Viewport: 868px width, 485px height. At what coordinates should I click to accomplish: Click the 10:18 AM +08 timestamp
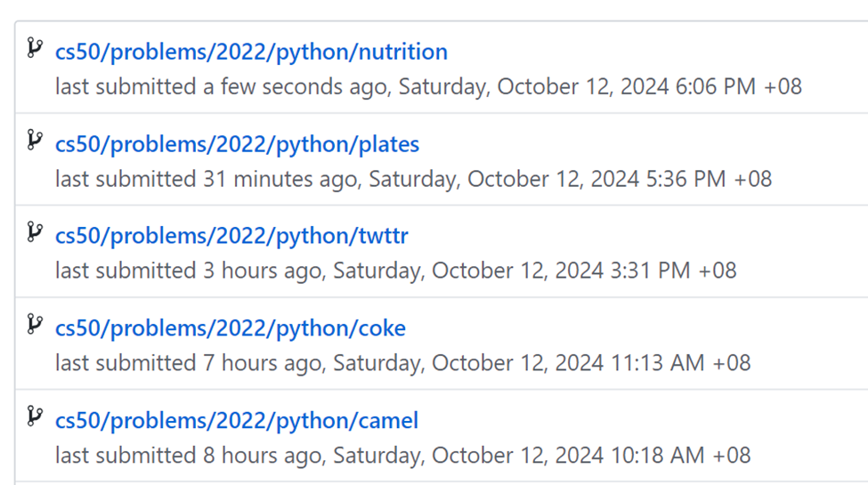click(x=680, y=456)
